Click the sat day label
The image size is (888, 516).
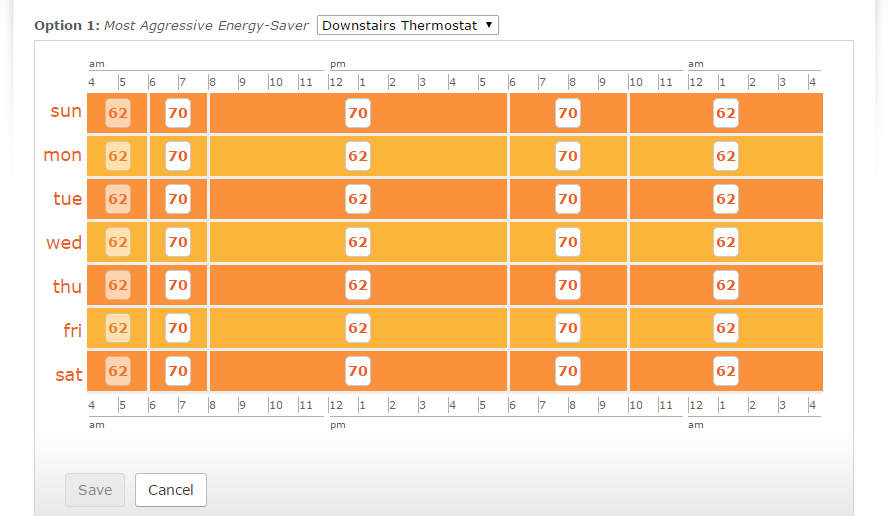tap(69, 374)
